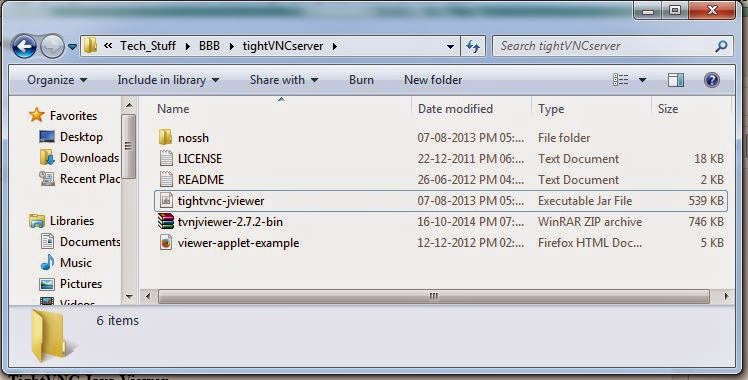This screenshot has height=380, width=748.
Task: Select the Tech_Stuff breadcrumb
Action: coord(148,46)
